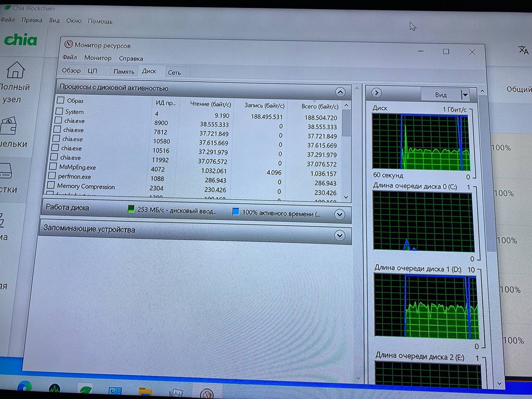Check the chia.exe PID 11992 checkbox
Screen dimensions: 532x399
[x=54, y=157]
